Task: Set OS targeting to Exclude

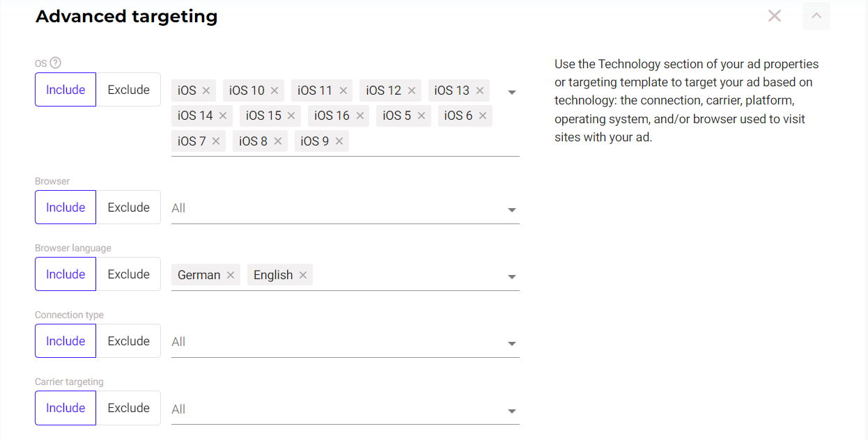Action: coord(128,90)
